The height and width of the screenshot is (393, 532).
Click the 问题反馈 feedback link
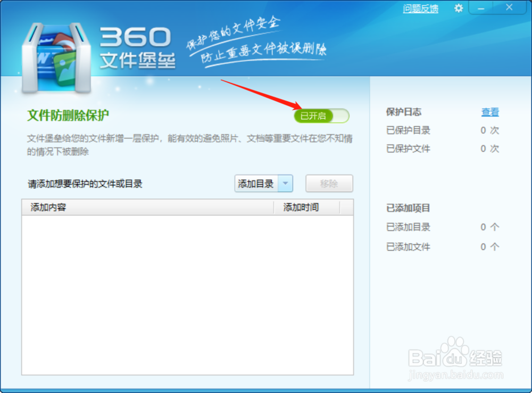tap(420, 9)
